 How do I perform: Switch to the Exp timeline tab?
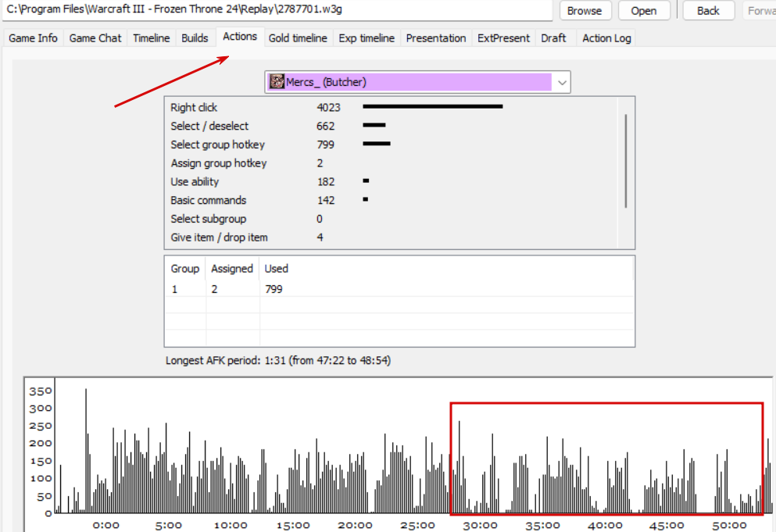click(367, 38)
